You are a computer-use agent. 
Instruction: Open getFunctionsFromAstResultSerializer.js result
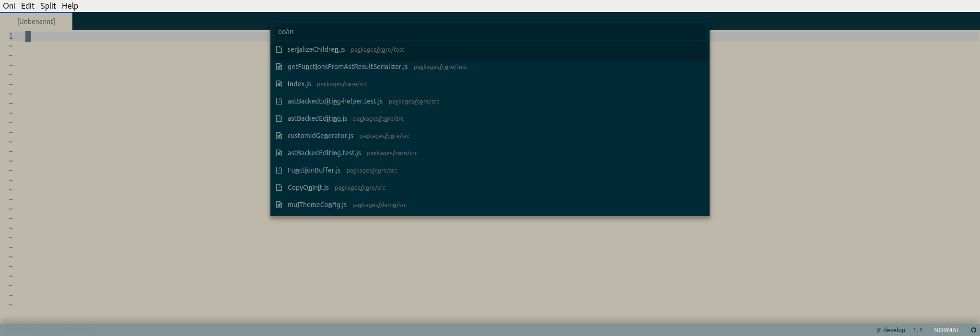point(490,67)
